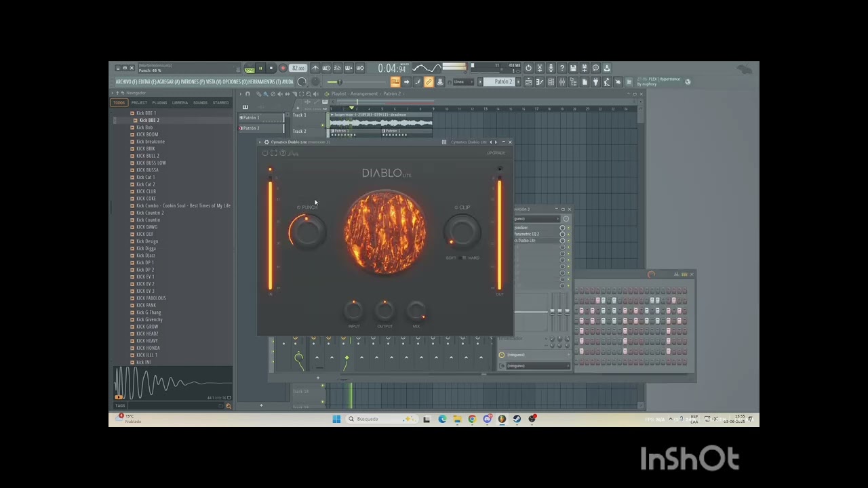Toggle the Diablo Lite mixer slot enable circle

coord(562,241)
